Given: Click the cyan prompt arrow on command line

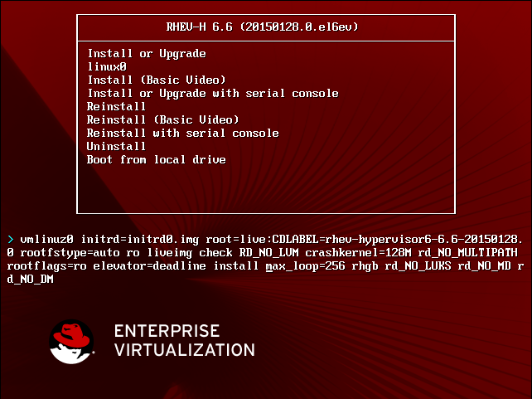Looking at the screenshot, I should click(11, 240).
